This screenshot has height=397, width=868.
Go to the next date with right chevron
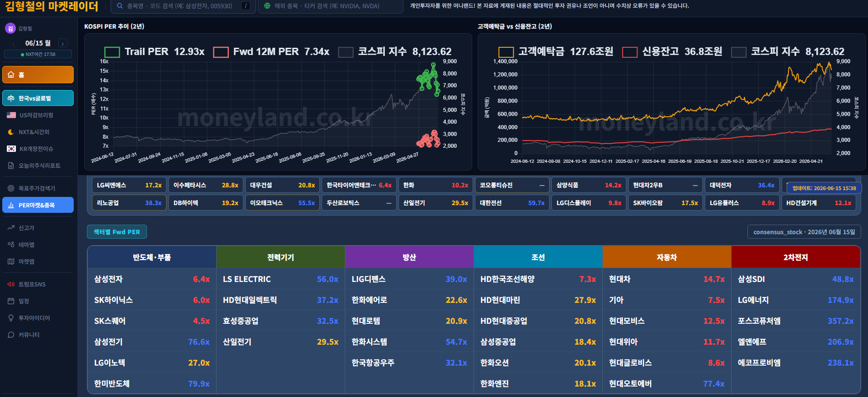[63, 44]
